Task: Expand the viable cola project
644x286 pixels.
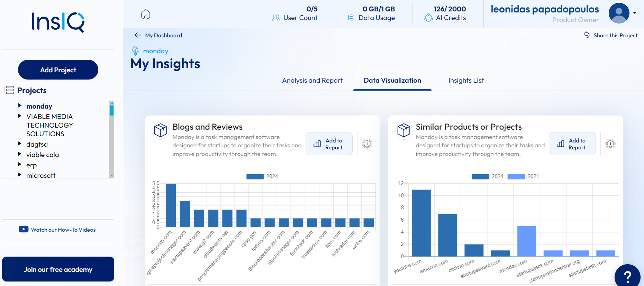Action: pyautogui.click(x=20, y=154)
